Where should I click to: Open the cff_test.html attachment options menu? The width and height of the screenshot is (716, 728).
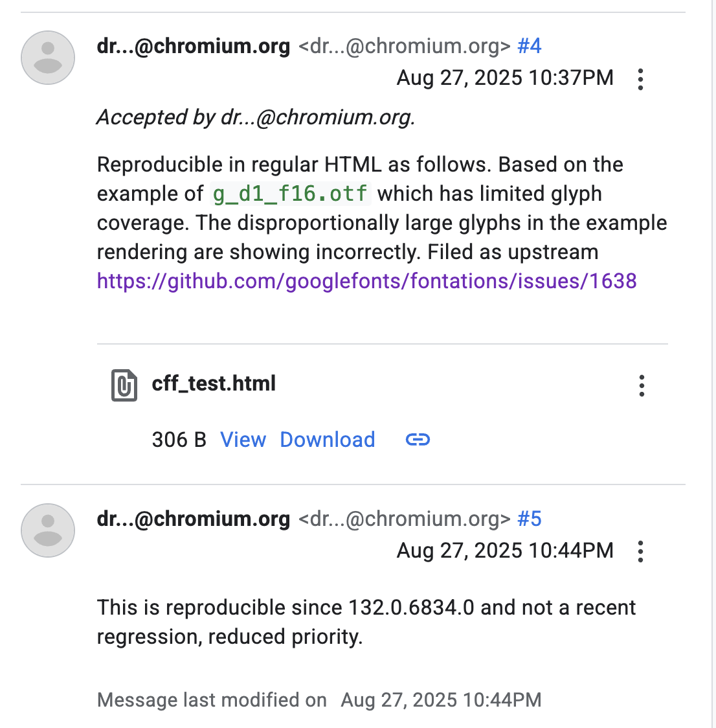642,386
